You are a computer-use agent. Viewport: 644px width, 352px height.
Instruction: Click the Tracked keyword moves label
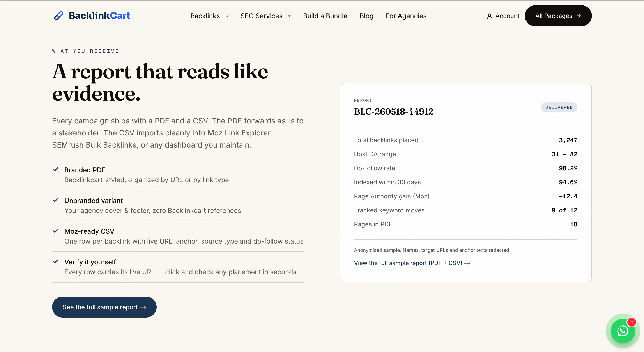tap(389, 210)
